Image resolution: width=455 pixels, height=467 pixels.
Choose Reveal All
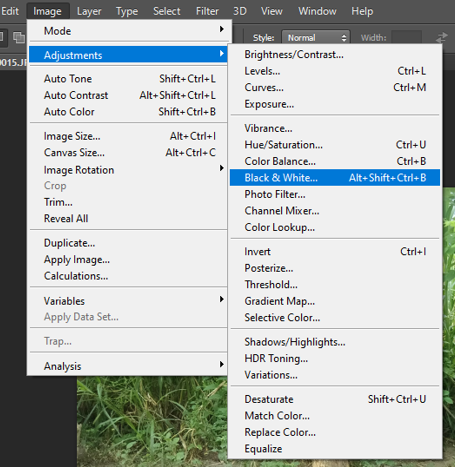[x=129, y=218]
